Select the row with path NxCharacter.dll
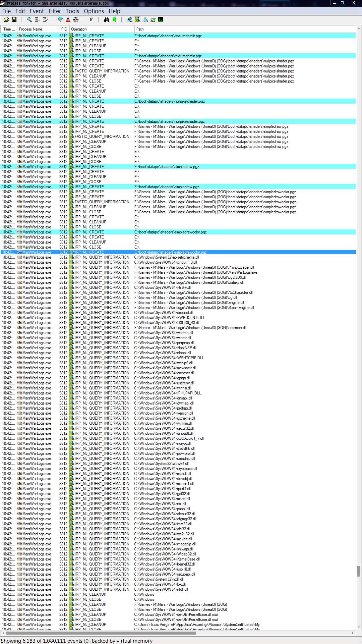This screenshot has width=362, height=644. click(x=178, y=292)
